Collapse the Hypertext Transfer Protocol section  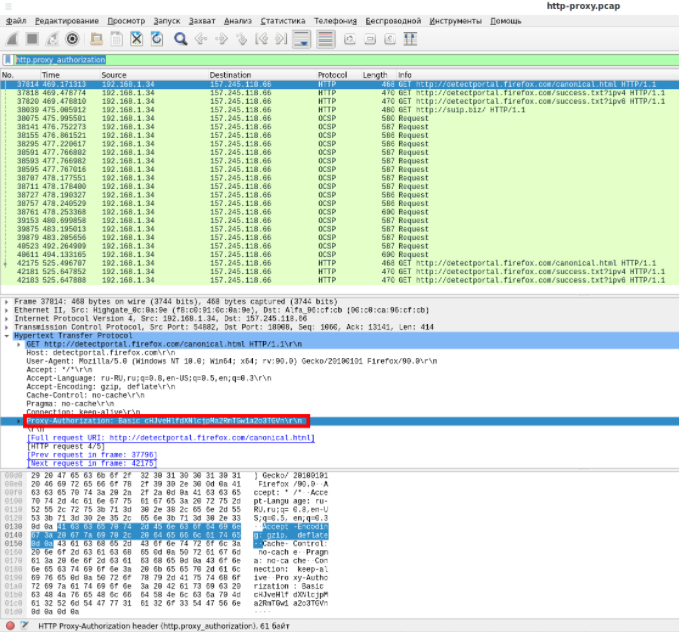click(x=6, y=336)
